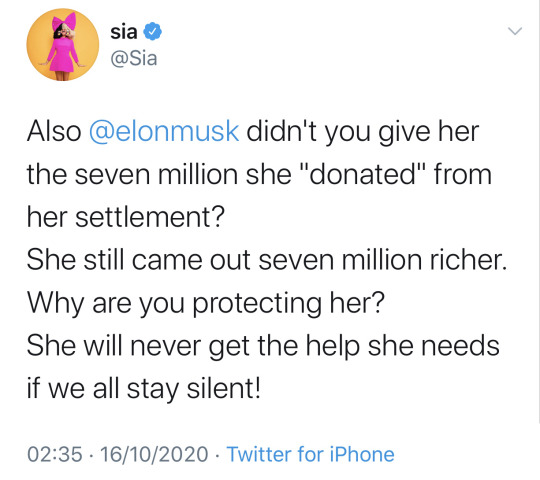The image size is (540, 480).
Task: Click the "her settlement?" text line
Action: click(126, 217)
